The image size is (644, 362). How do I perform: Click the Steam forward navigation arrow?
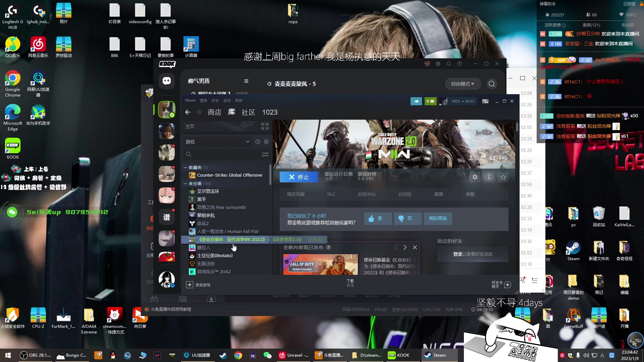199,112
